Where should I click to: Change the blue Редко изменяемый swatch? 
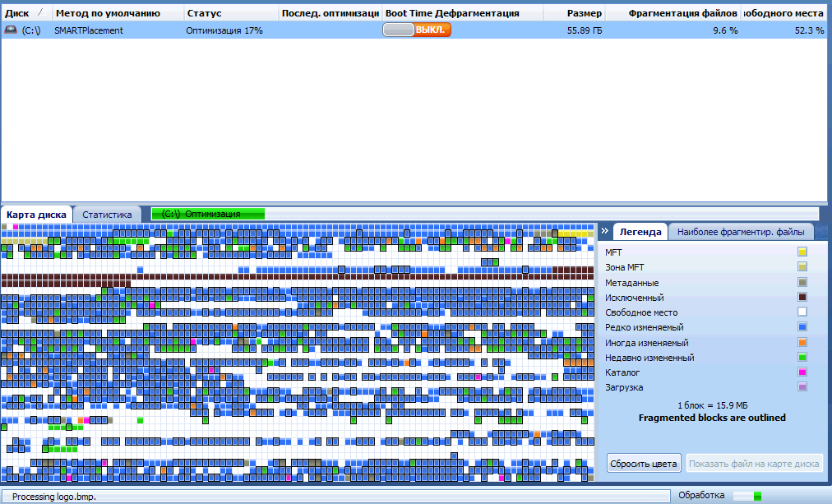click(802, 327)
